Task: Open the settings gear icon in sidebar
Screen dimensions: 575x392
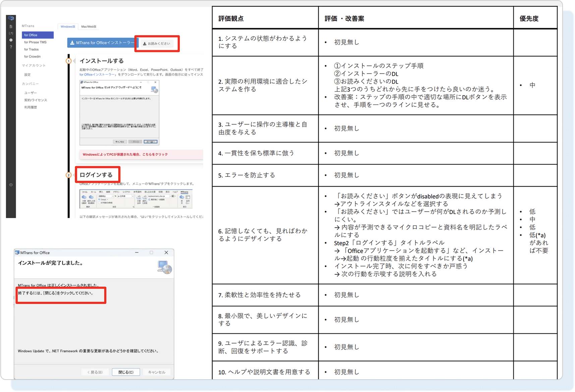Action: (11, 40)
